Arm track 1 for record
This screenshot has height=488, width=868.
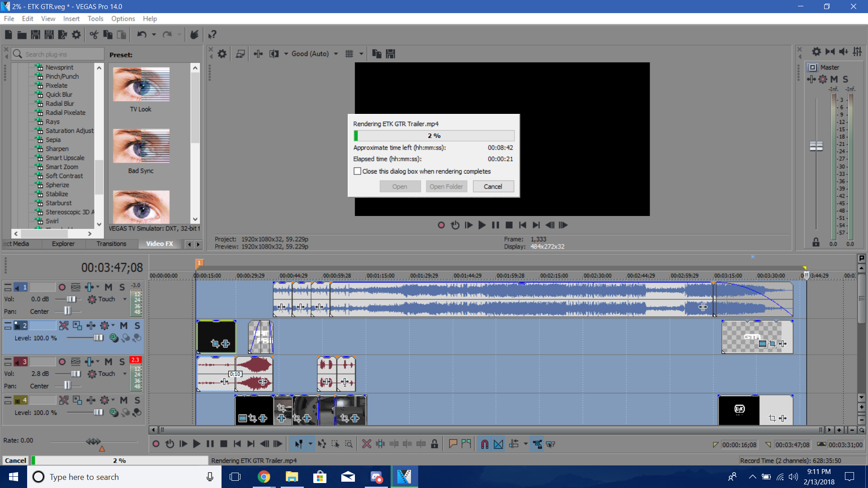(62, 287)
